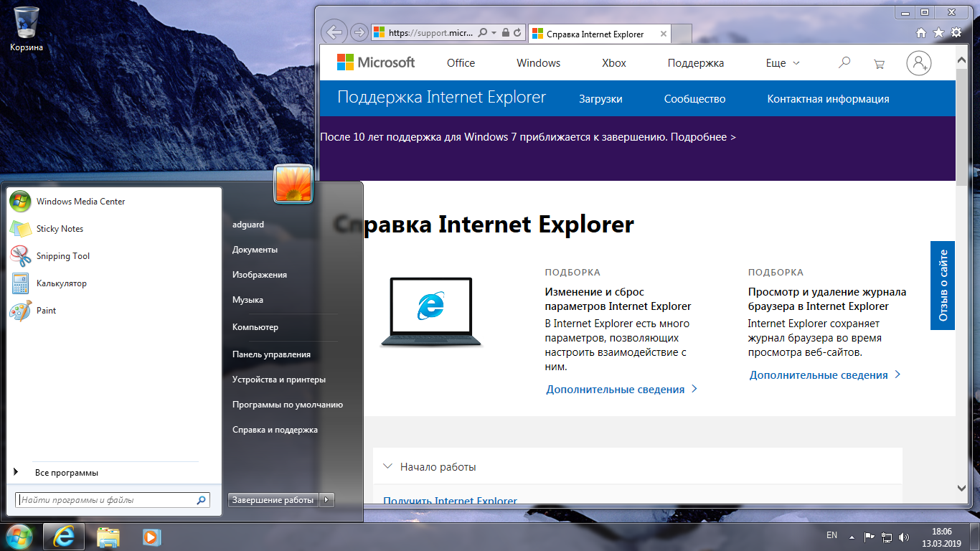Click Internet Explorer taskbar icon
Screen dimensions: 980x551
click(64, 537)
